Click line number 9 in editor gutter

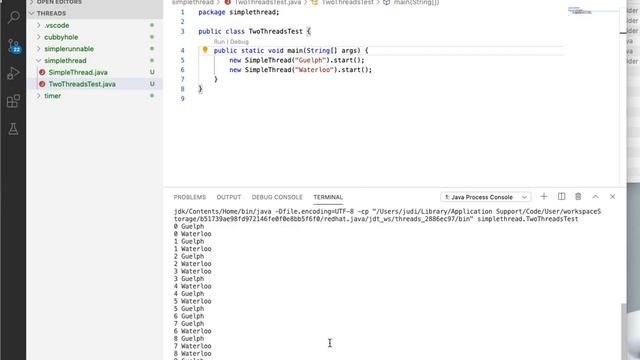point(182,99)
